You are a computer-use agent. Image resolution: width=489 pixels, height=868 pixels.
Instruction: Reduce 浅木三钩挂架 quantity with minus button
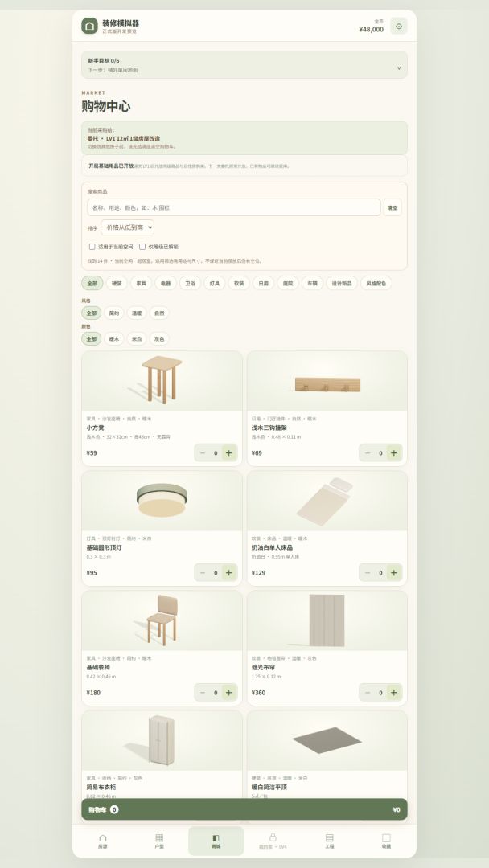(x=368, y=452)
